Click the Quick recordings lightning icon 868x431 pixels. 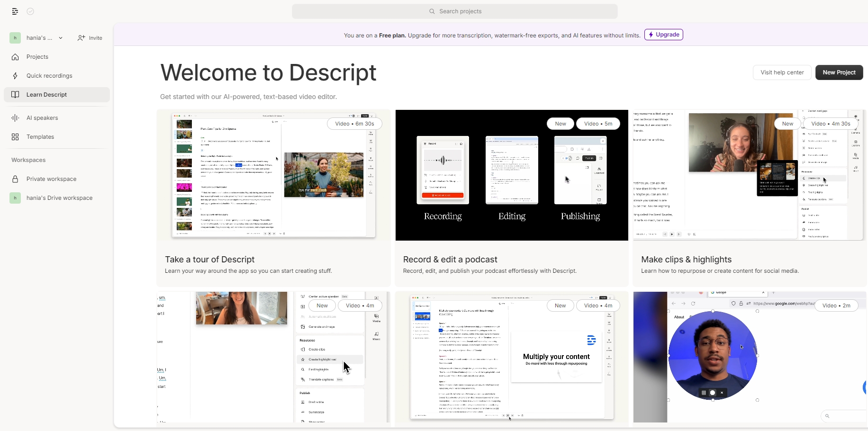15,76
